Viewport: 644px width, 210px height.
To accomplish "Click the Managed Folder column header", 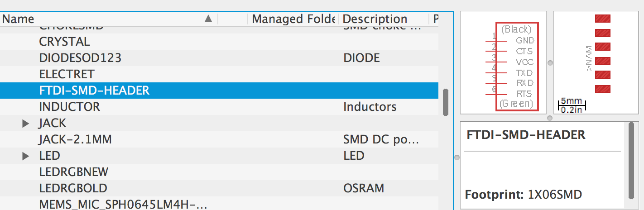I will (x=293, y=19).
